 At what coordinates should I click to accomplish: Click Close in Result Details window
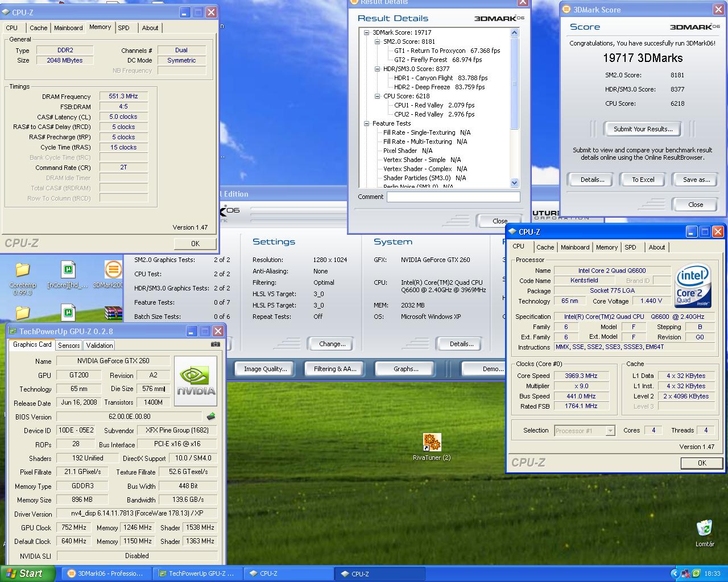500,221
